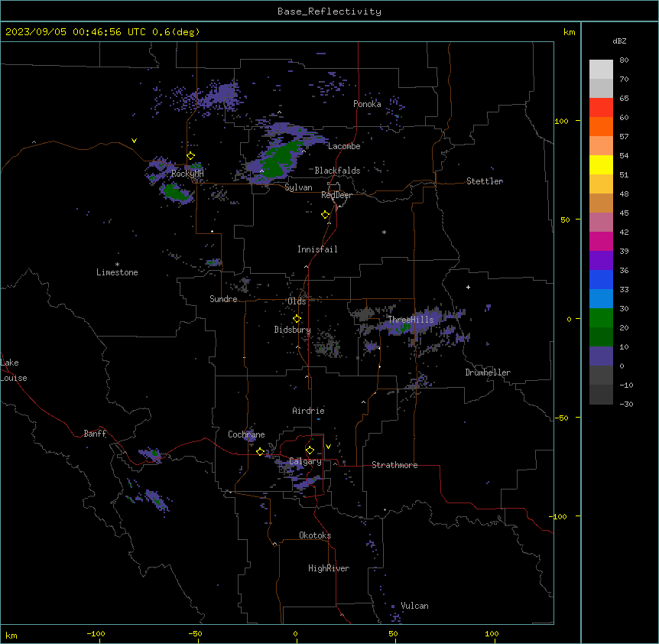Click the yellow diamond marker below RedDeer

326,215
